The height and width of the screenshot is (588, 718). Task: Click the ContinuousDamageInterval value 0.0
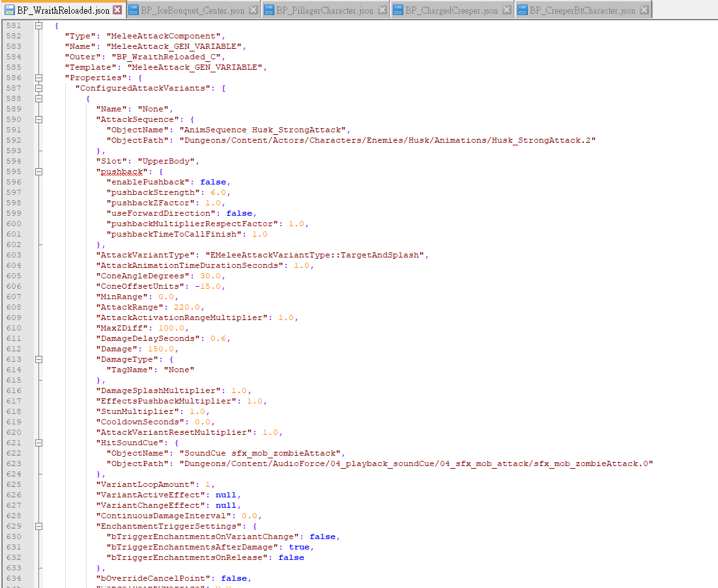coord(250,516)
